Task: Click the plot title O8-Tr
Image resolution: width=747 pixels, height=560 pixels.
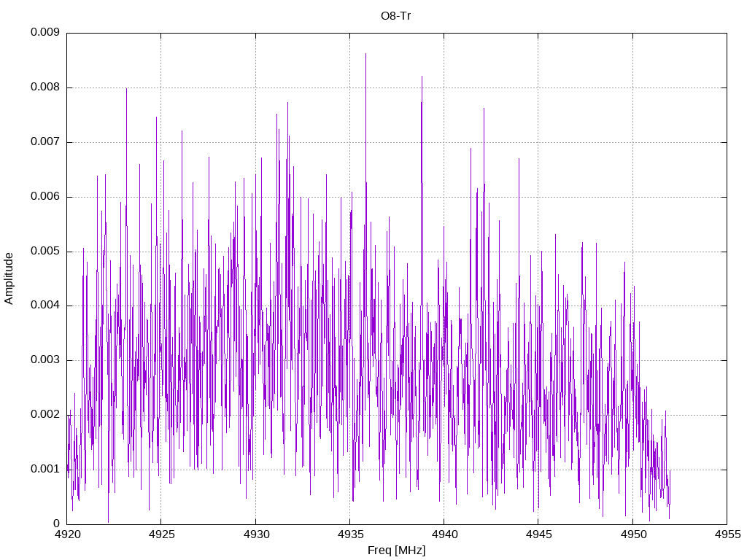Action: (x=396, y=16)
